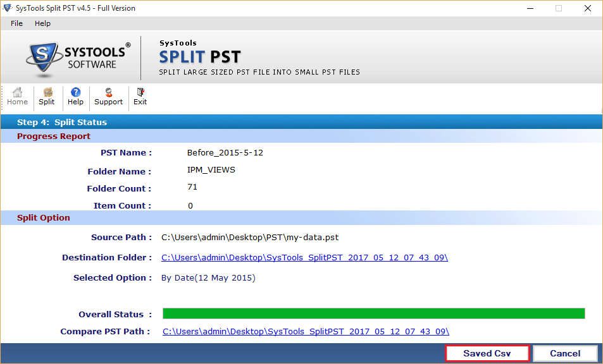Click the Split Option section heading
The height and width of the screenshot is (364, 603).
pyautogui.click(x=44, y=218)
